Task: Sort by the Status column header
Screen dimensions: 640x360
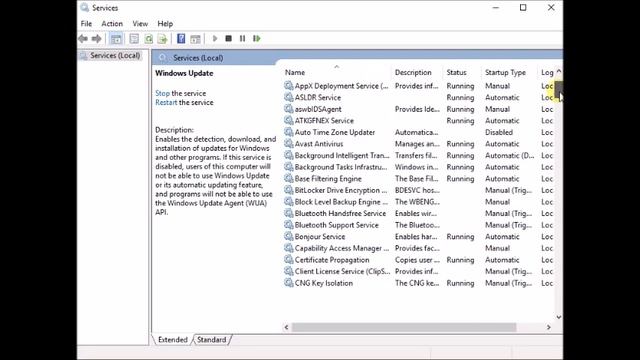Action: [456, 72]
